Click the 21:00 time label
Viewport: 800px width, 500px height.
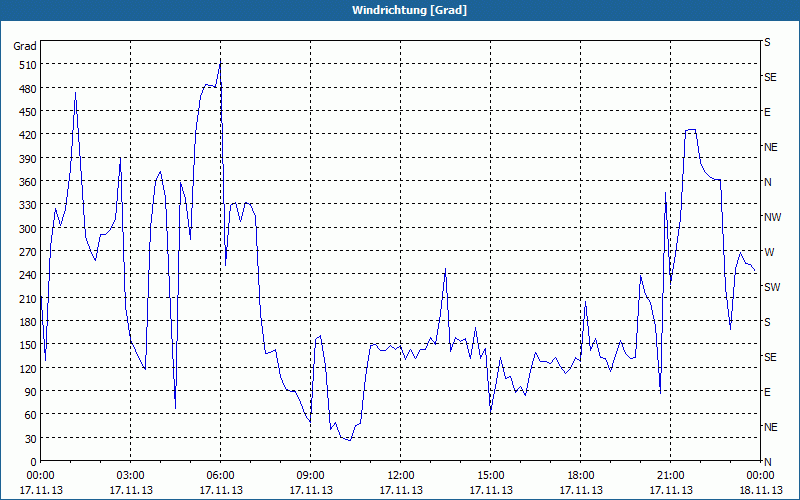coord(670,476)
